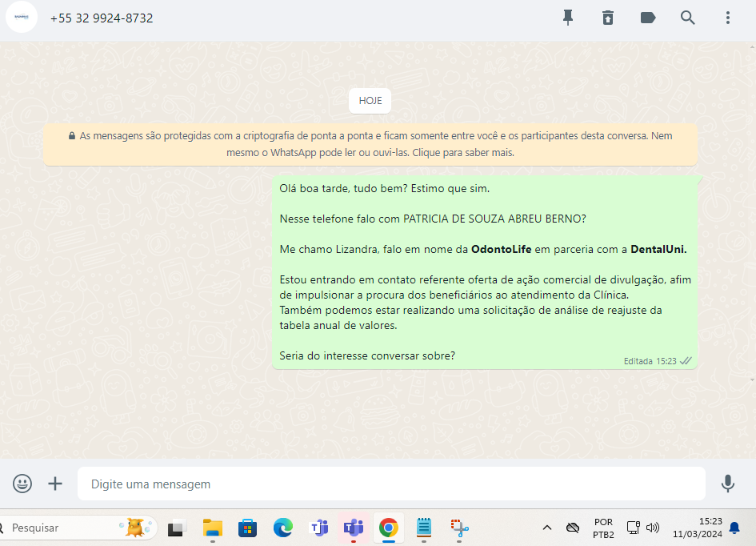Image resolution: width=756 pixels, height=546 pixels.
Task: Open the Notepad taskbar icon
Action: [x=424, y=528]
